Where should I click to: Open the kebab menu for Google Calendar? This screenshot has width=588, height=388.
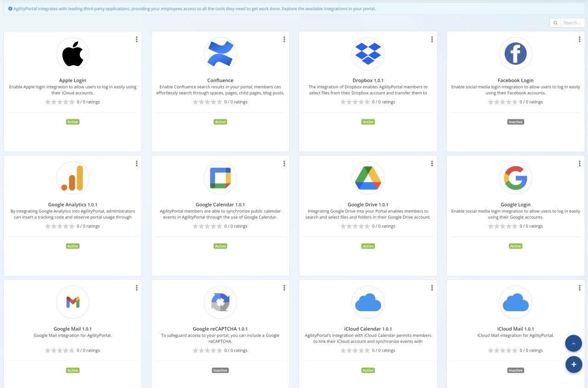coord(284,163)
